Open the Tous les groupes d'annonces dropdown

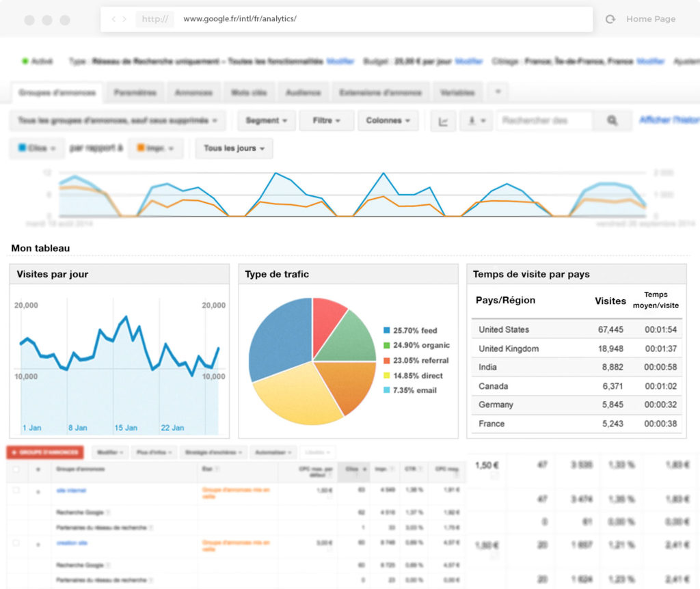tap(118, 120)
